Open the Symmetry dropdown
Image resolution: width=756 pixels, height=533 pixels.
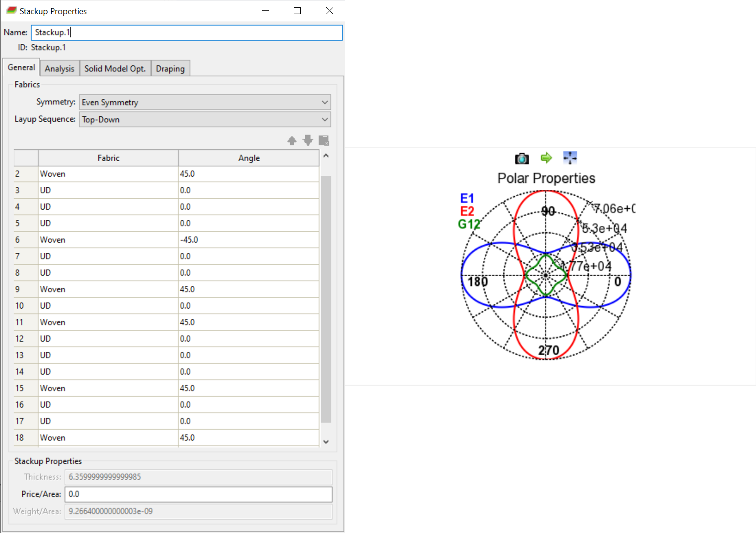click(x=205, y=102)
